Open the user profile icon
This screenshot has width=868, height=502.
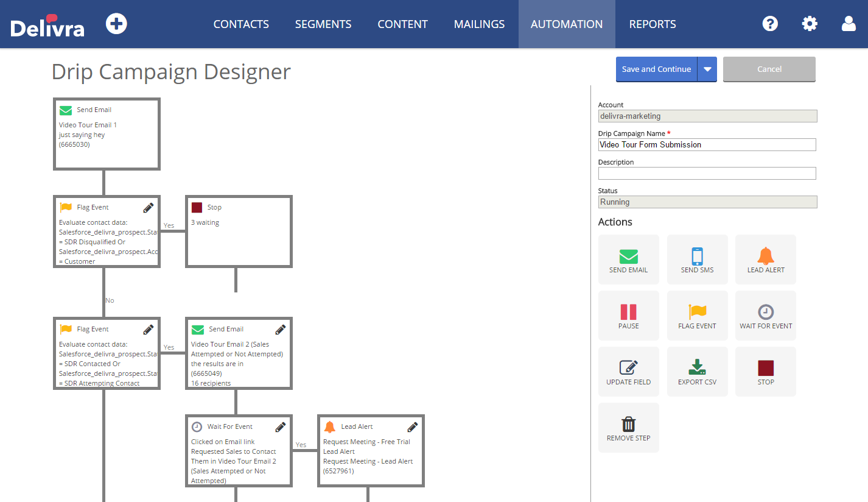tap(849, 24)
